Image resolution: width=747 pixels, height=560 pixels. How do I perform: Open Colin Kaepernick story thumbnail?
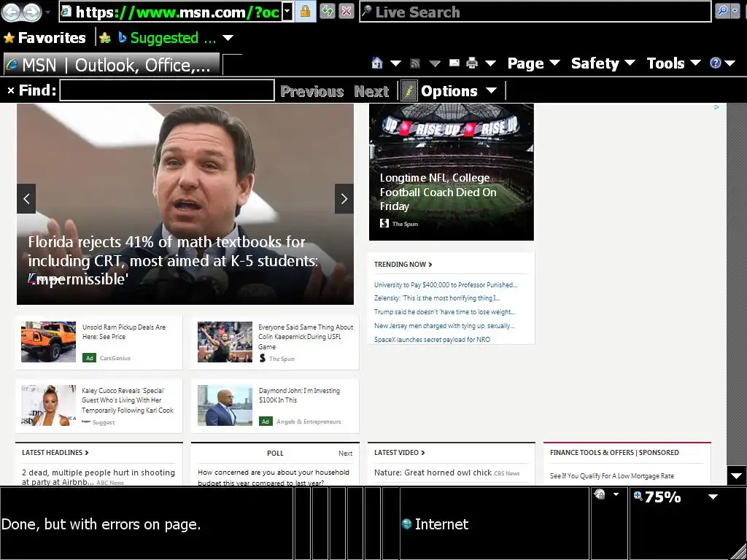pos(225,342)
